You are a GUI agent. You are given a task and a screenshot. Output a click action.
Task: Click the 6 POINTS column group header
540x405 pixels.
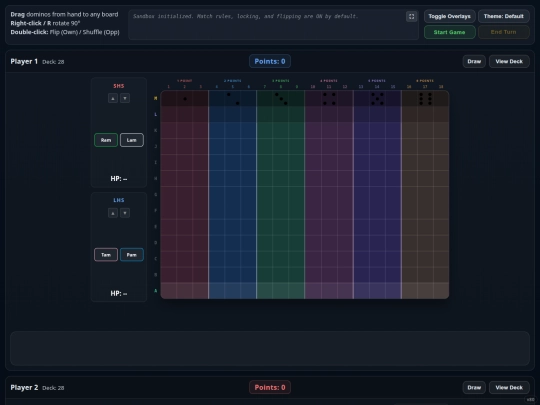click(x=425, y=81)
